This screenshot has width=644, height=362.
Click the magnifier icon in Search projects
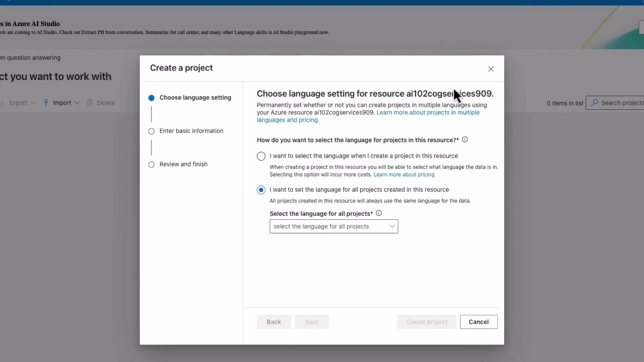pos(595,103)
